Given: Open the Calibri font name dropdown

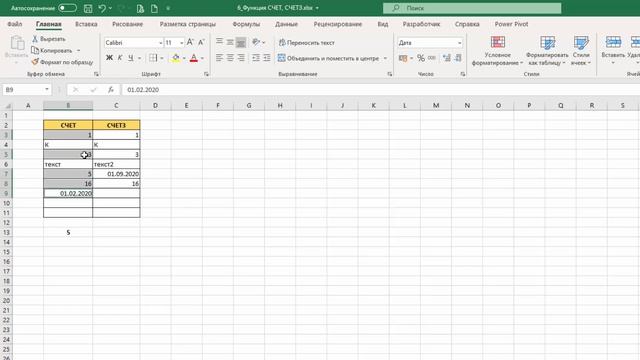Looking at the screenshot, I should point(160,42).
